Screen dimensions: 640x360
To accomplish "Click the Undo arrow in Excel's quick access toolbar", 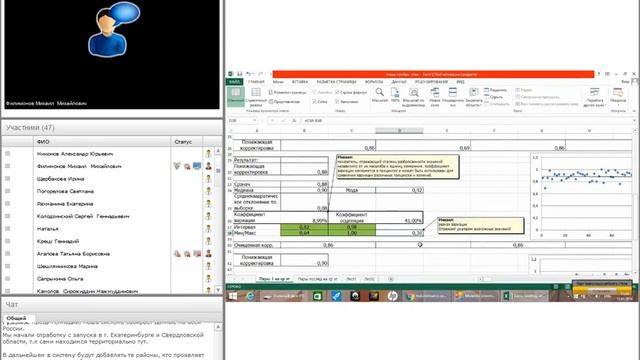I will [249, 74].
